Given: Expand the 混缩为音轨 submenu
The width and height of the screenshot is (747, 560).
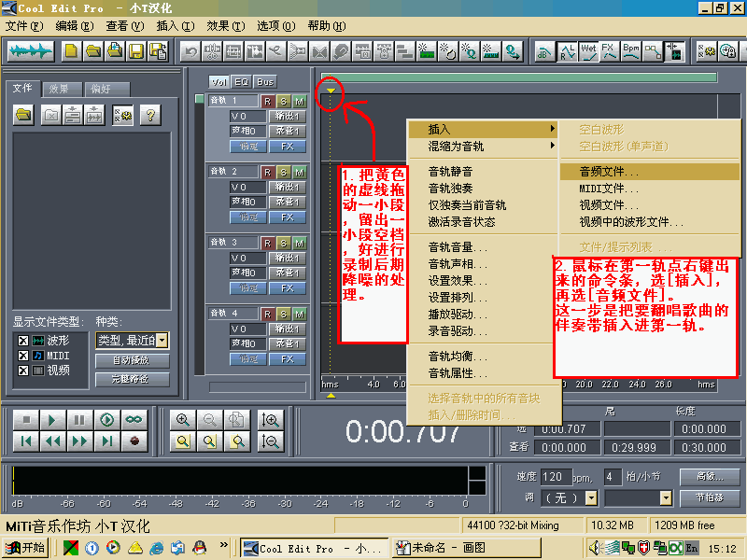Looking at the screenshot, I should [483, 147].
